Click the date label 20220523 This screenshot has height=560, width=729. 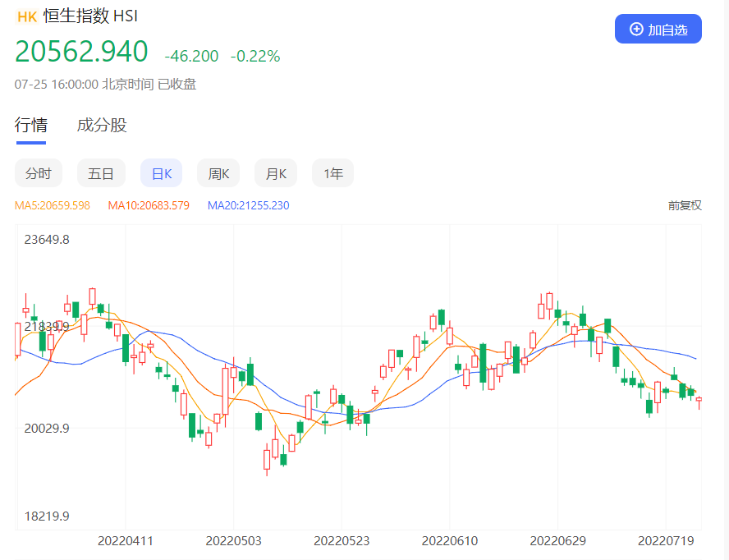pos(342,541)
